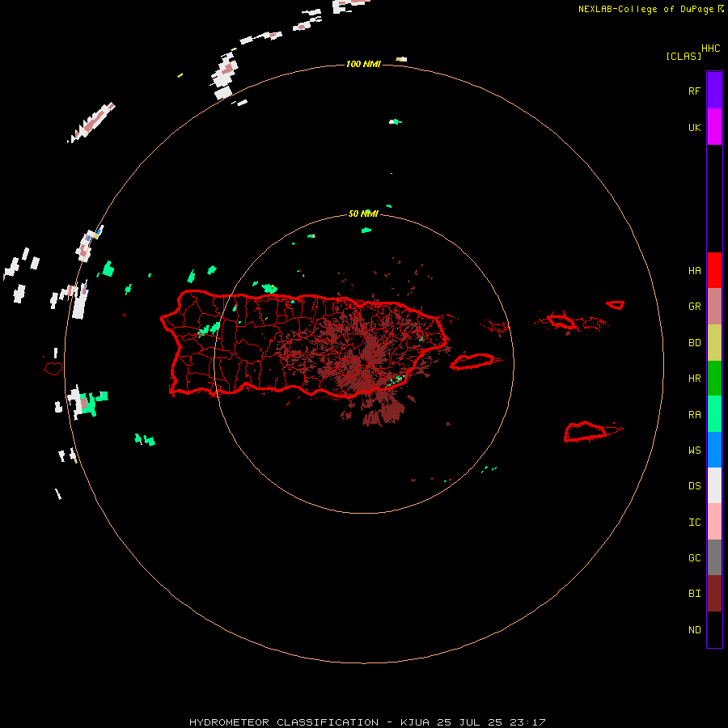Screen dimensions: 728x728
Task: Click the 'ND' legend label
Action: point(694,630)
